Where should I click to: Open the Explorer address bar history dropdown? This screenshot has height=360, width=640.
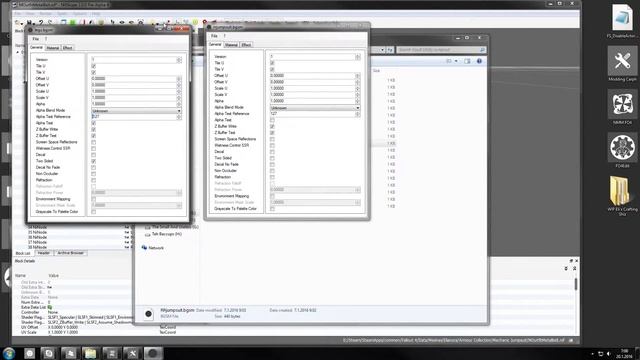(x=382, y=50)
